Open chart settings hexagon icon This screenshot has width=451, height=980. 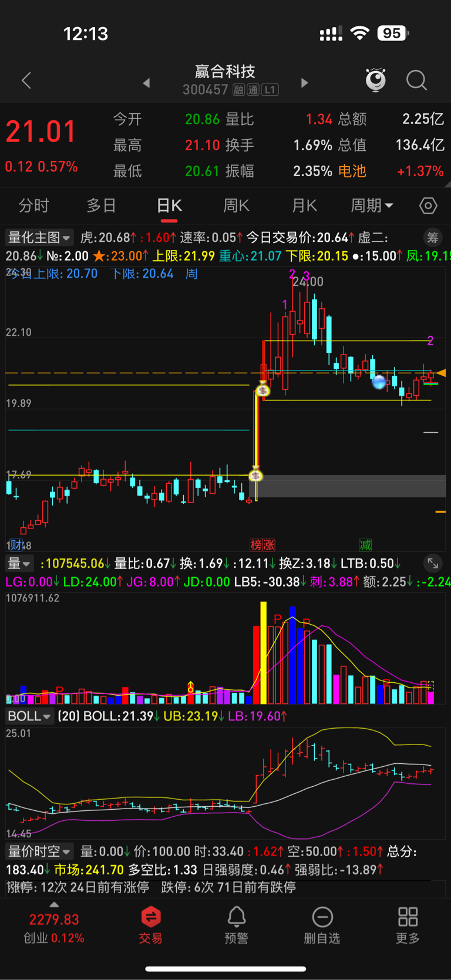[x=428, y=206]
